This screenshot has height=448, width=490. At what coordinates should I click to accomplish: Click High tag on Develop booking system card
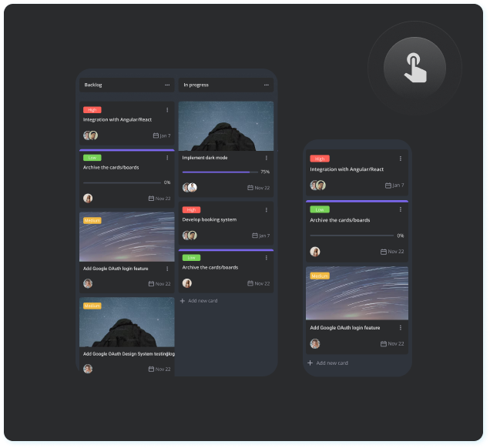coord(191,210)
